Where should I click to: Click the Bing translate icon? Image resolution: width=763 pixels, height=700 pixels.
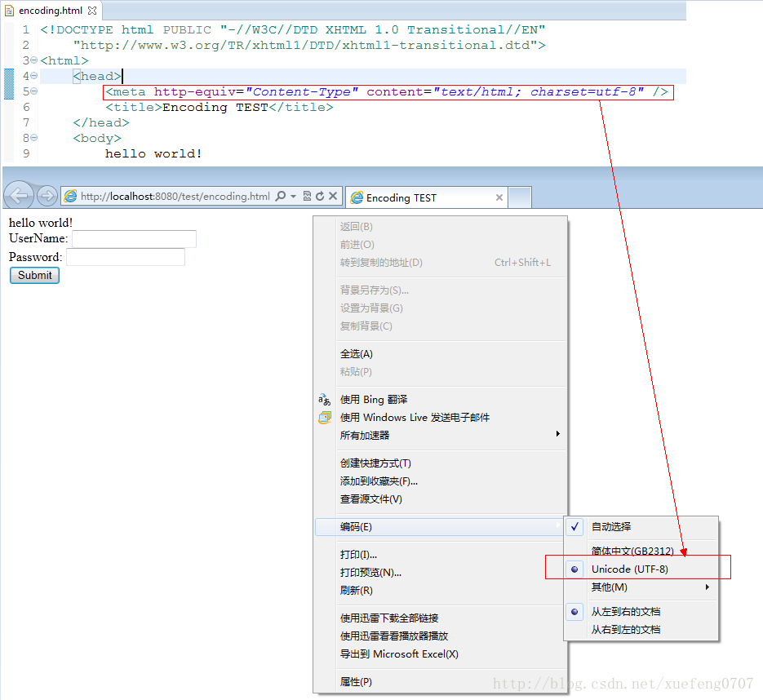coord(325,400)
